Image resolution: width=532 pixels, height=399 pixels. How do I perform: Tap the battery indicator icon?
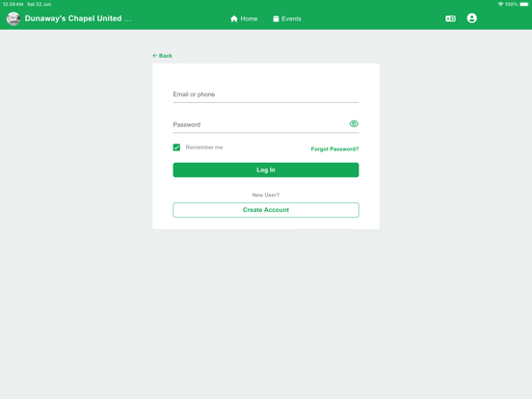524,4
